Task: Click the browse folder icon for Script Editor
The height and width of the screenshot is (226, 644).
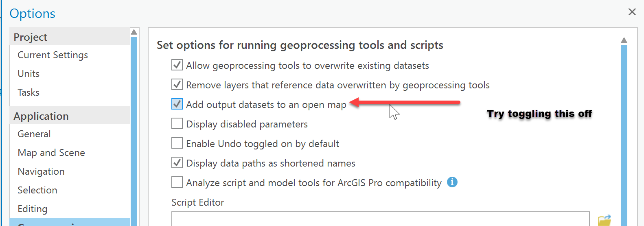Action: point(604,220)
